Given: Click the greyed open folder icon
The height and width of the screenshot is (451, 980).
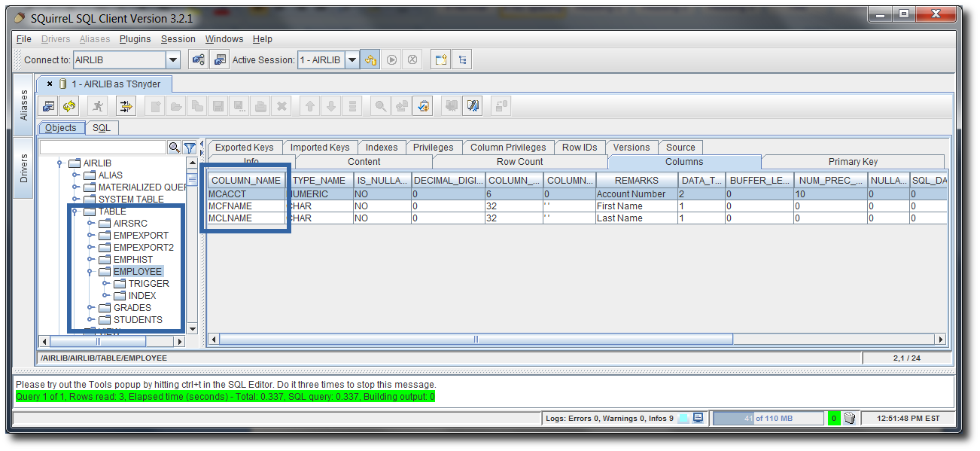Looking at the screenshot, I should [x=176, y=106].
